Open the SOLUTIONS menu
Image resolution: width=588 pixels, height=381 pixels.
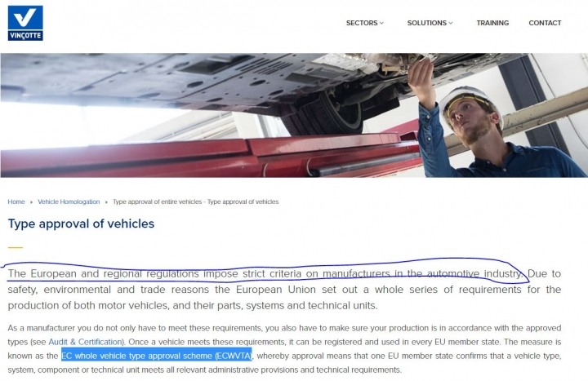[430, 23]
